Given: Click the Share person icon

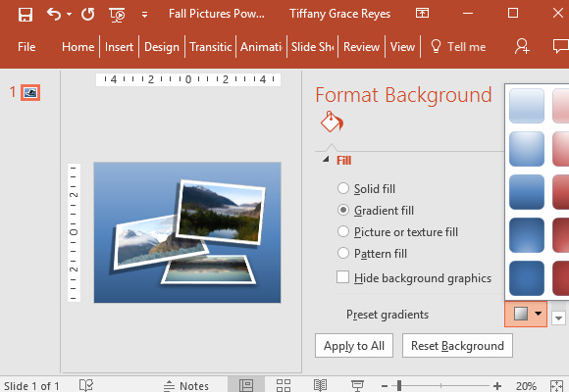Looking at the screenshot, I should 522,46.
